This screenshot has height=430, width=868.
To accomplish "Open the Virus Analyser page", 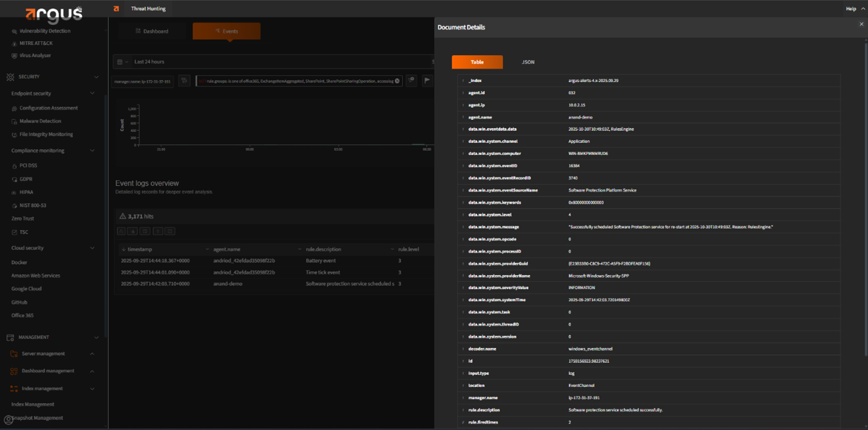I will click(35, 56).
